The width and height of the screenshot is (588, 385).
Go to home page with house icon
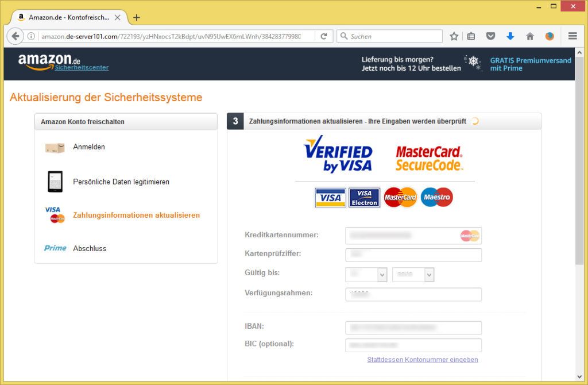pos(530,36)
